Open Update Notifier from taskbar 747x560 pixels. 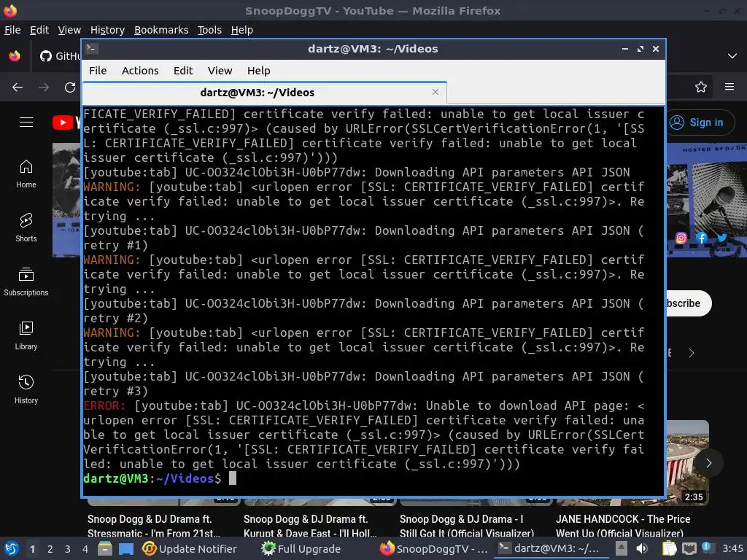[190, 549]
